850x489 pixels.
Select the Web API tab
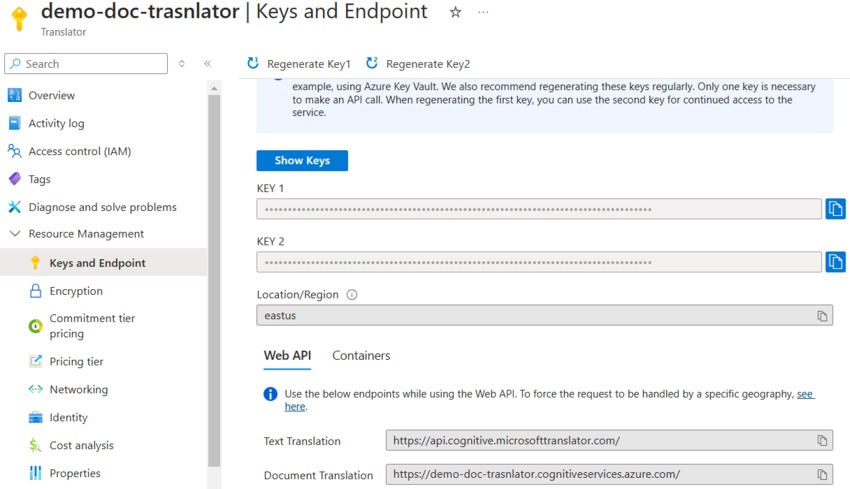coord(287,356)
